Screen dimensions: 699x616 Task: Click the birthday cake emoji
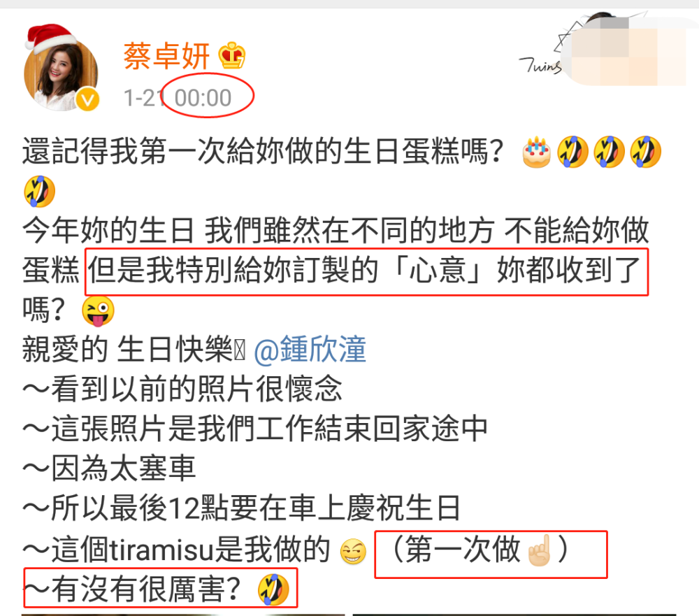click(537, 152)
